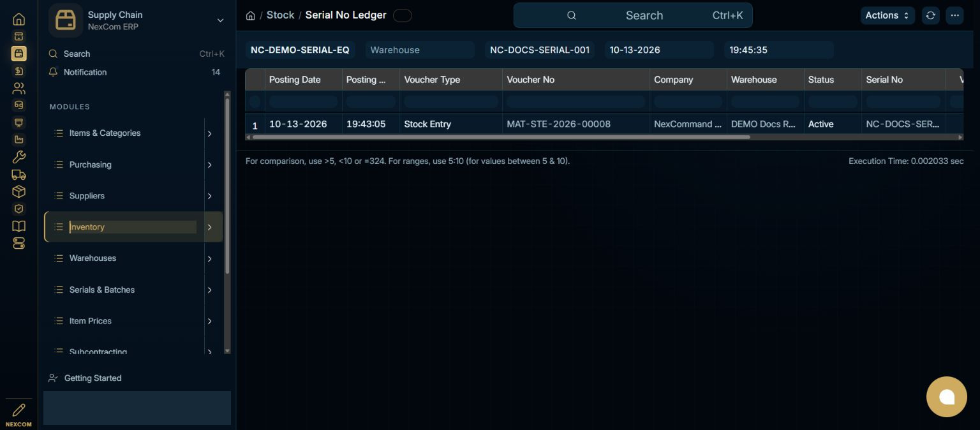980x430 pixels.
Task: Click the table horizontal scrollbar thumb
Action: pyautogui.click(x=501, y=137)
